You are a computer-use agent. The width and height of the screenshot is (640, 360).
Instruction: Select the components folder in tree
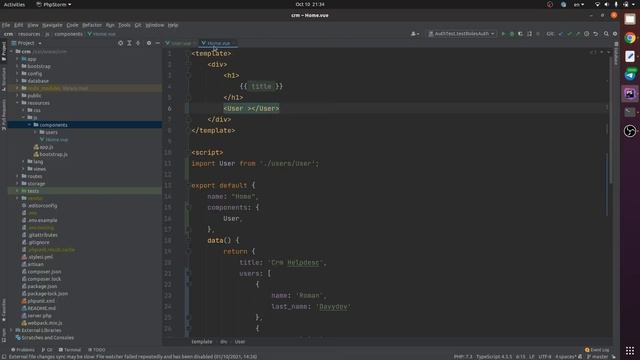click(x=84, y=125)
